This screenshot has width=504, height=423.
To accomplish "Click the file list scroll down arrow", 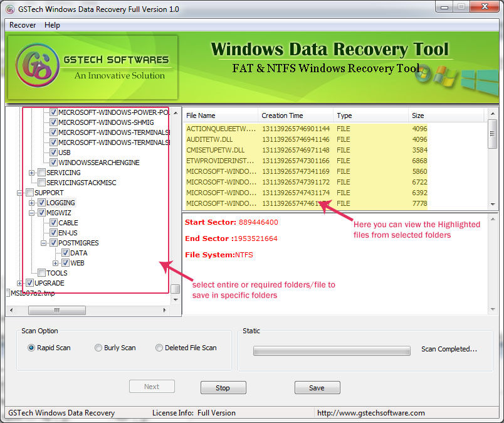I will [x=493, y=204].
